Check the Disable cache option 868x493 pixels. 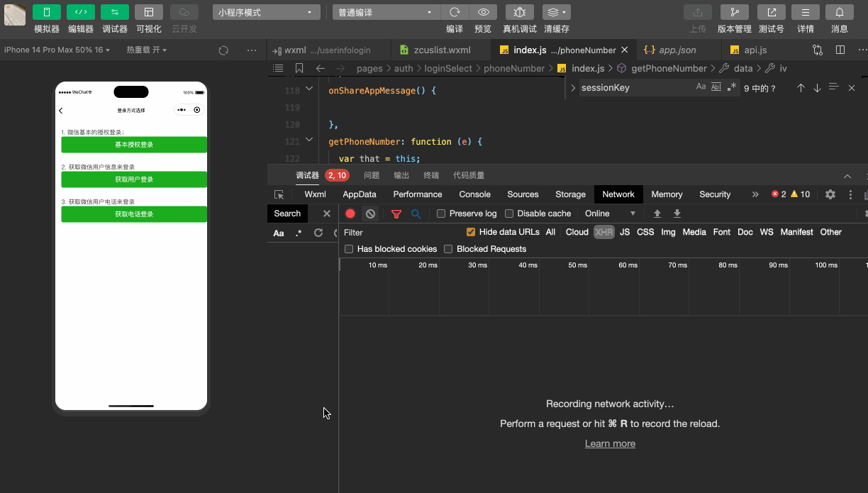click(x=508, y=213)
